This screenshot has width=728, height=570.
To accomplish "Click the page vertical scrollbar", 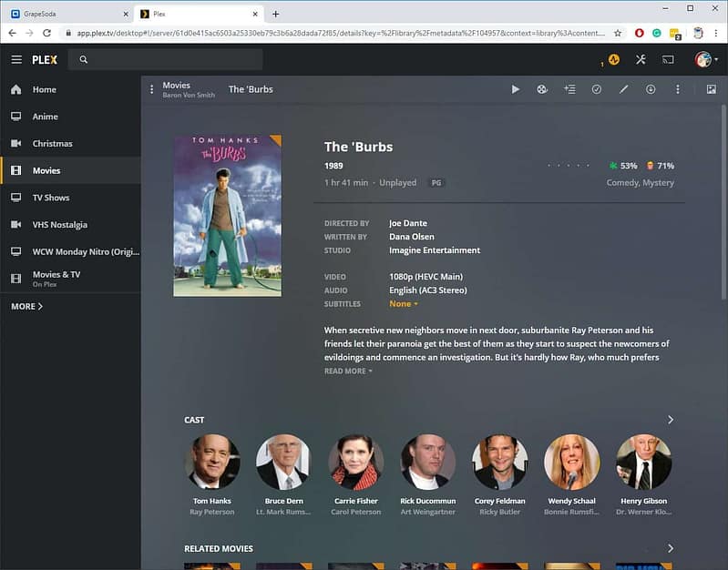I will point(723,202).
